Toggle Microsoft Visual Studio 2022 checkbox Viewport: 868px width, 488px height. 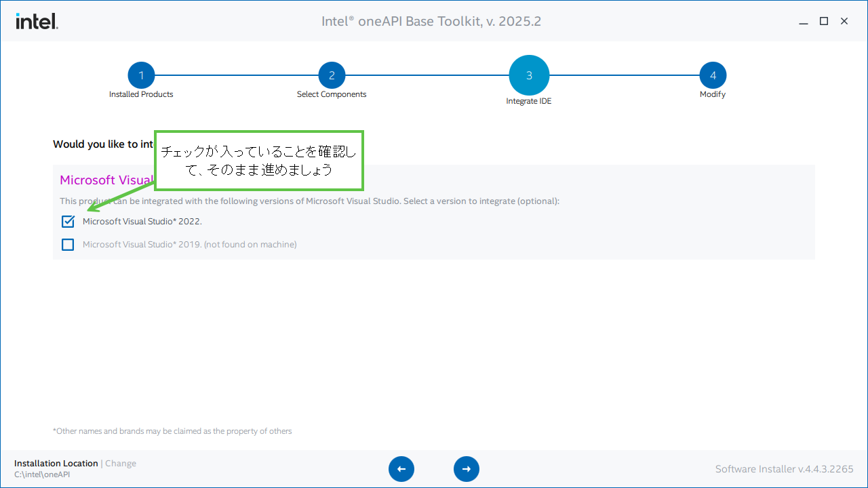[x=68, y=222]
